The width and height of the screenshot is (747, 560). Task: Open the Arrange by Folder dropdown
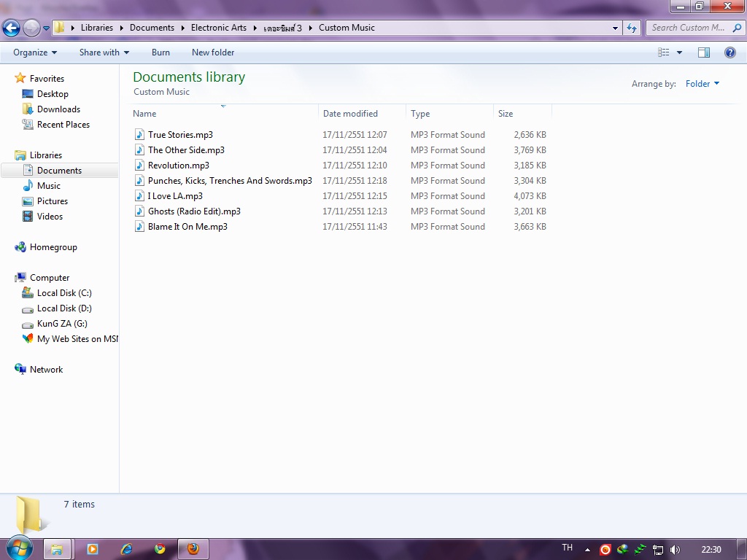(703, 84)
